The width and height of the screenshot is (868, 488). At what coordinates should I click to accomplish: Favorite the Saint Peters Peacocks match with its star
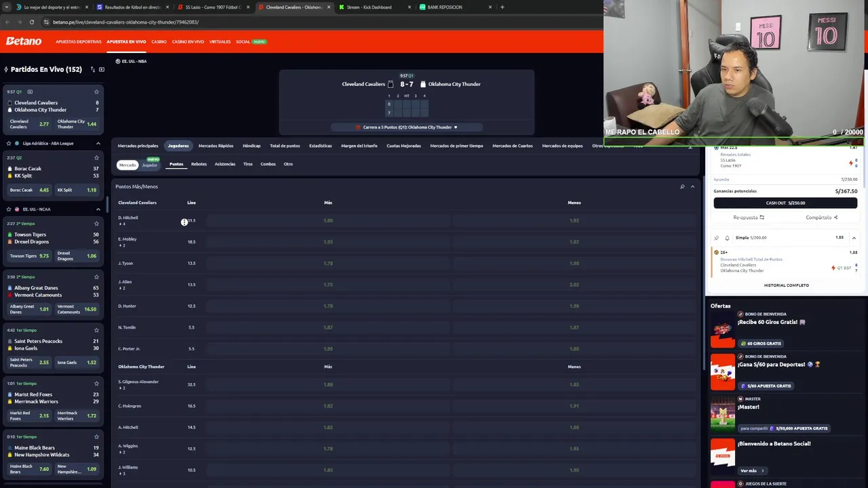(x=96, y=330)
